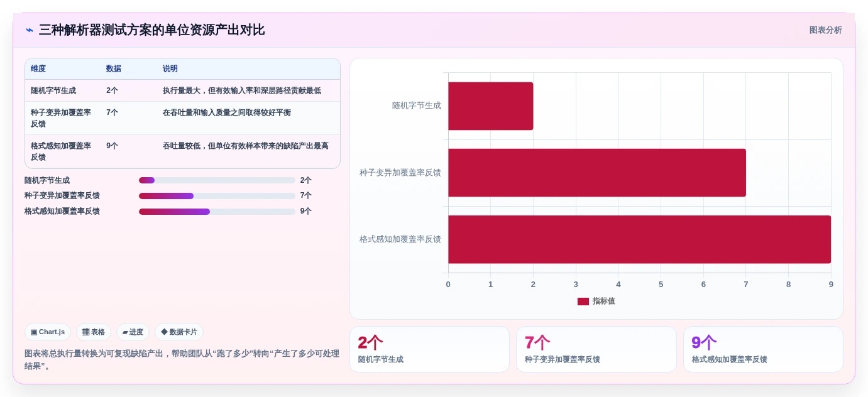
Task: Click the lightning icon beside the title
Action: (30, 30)
